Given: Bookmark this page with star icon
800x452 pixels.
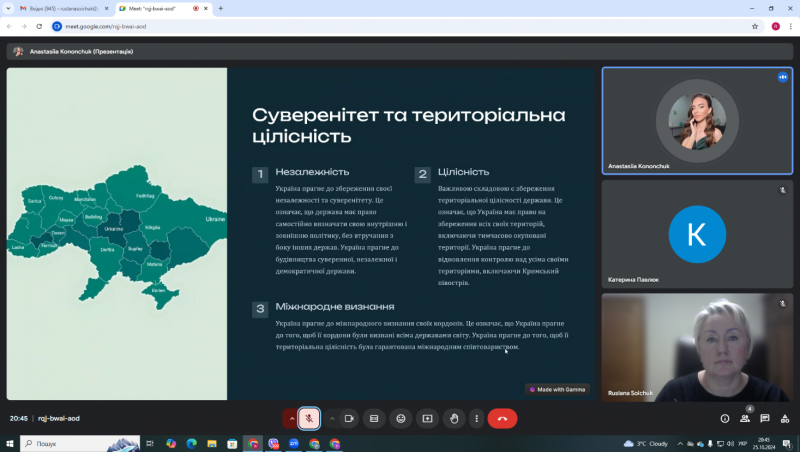Looking at the screenshot, I should (x=755, y=27).
